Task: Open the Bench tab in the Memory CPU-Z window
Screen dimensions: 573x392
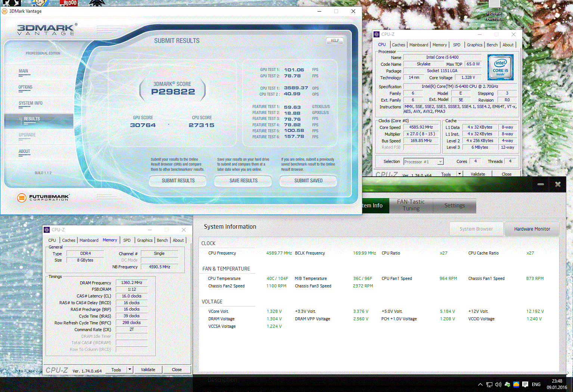Action: [x=162, y=240]
